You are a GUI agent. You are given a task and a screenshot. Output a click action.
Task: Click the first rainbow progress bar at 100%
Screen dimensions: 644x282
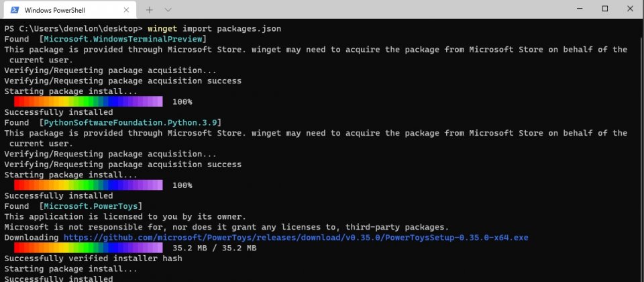click(x=89, y=101)
